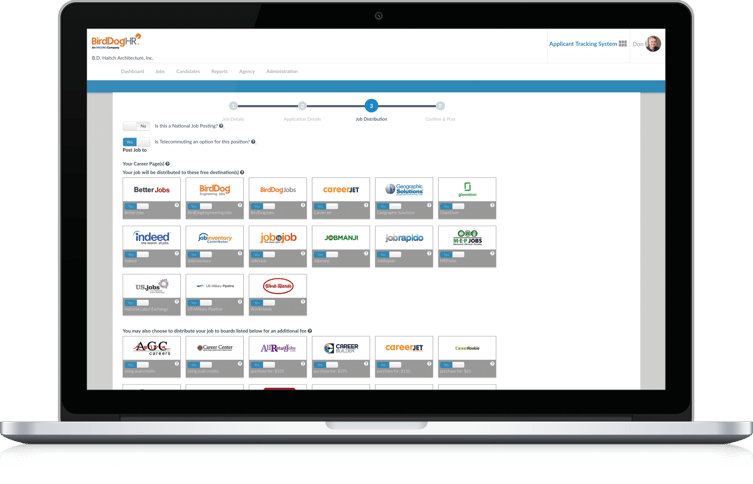
Task: Click the Applicant Tracking System link
Action: 583,44
